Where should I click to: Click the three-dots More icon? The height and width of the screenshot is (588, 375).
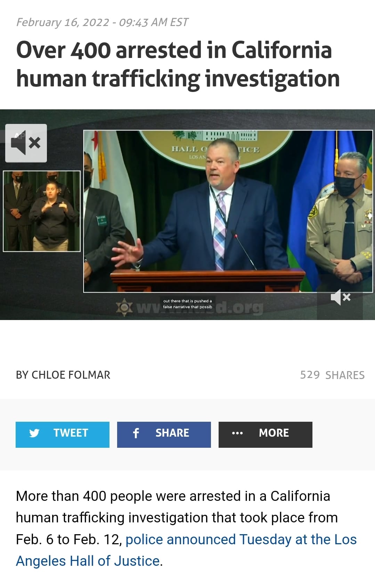[237, 433]
